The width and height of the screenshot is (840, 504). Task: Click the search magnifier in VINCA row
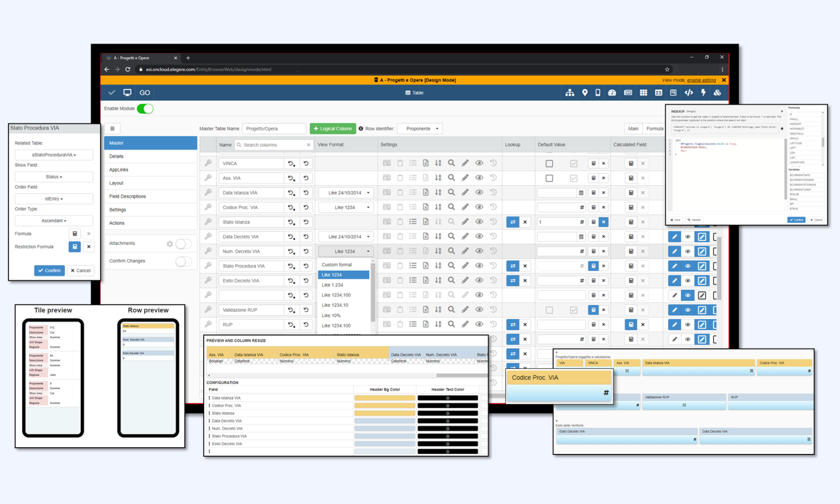coord(451,163)
